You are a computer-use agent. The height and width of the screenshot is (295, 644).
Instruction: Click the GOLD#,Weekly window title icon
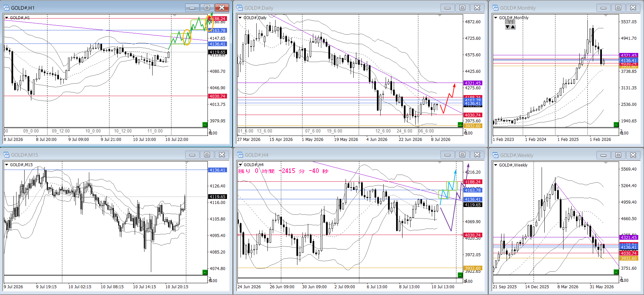[x=495, y=155]
